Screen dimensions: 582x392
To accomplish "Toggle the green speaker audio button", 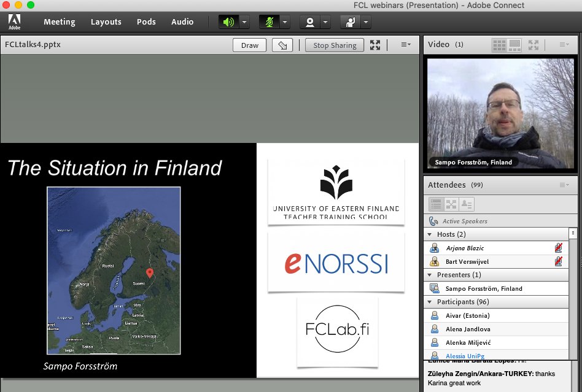I will point(228,22).
